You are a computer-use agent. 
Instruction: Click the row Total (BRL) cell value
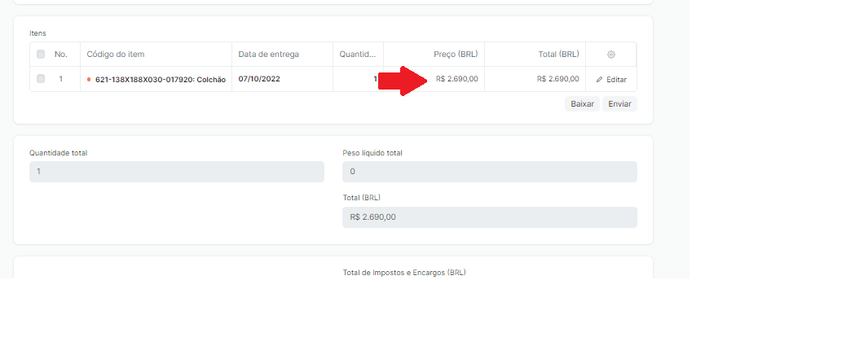[558, 79]
